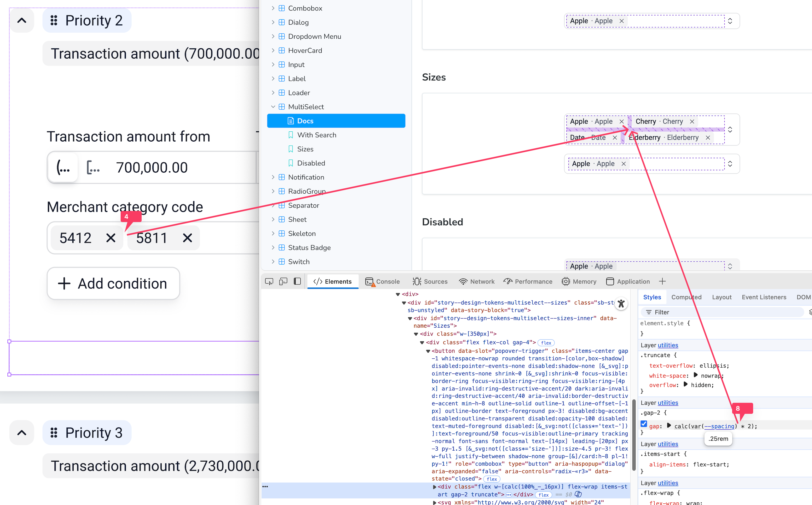
Task: Select the closed-bracket interval toggle
Action: pos(93,167)
